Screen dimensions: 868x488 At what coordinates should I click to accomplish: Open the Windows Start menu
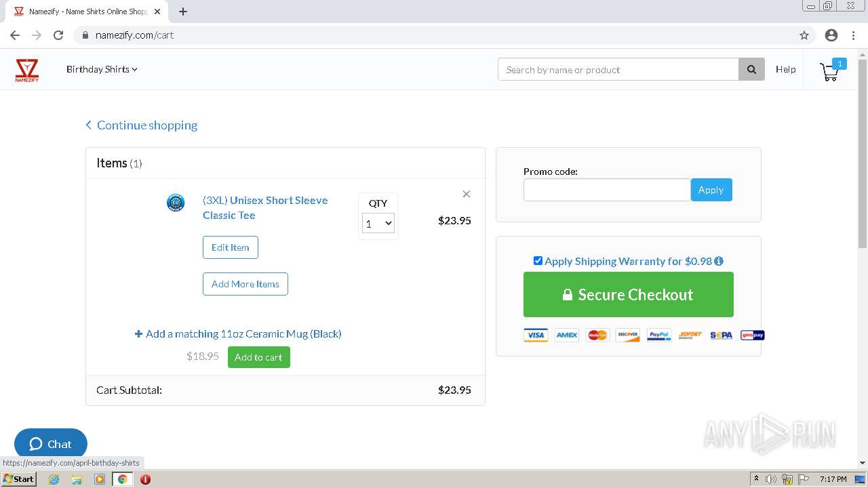(x=18, y=479)
